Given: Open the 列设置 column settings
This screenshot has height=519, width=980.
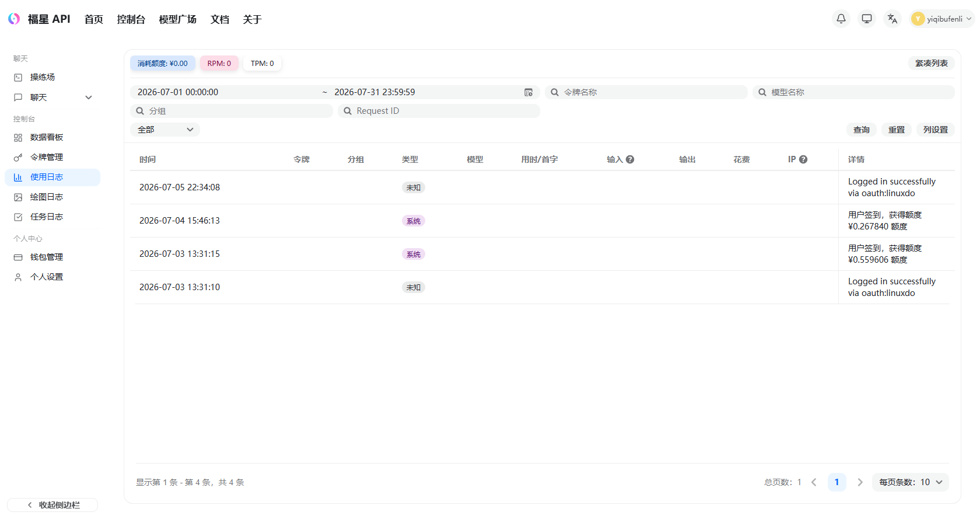Looking at the screenshot, I should [936, 130].
